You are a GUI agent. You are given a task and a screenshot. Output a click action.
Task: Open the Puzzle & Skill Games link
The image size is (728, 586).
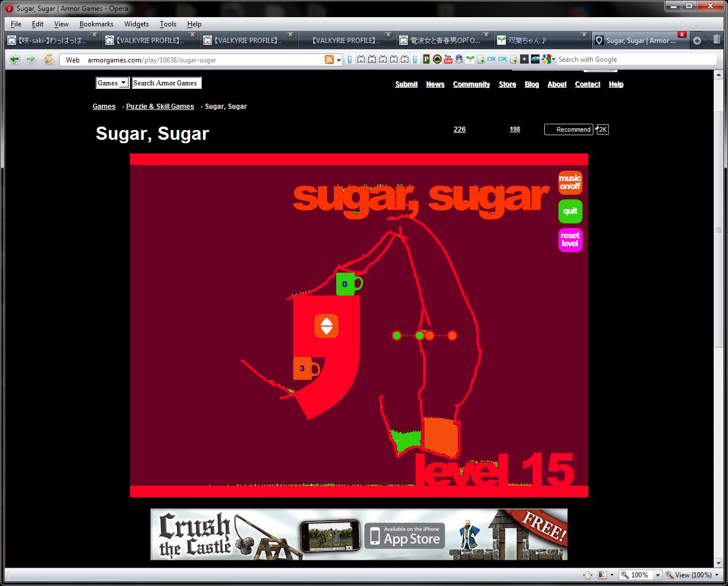click(160, 107)
